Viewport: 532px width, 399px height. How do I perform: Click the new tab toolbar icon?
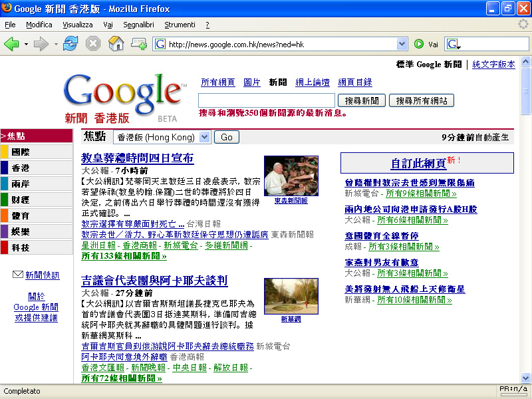point(139,44)
